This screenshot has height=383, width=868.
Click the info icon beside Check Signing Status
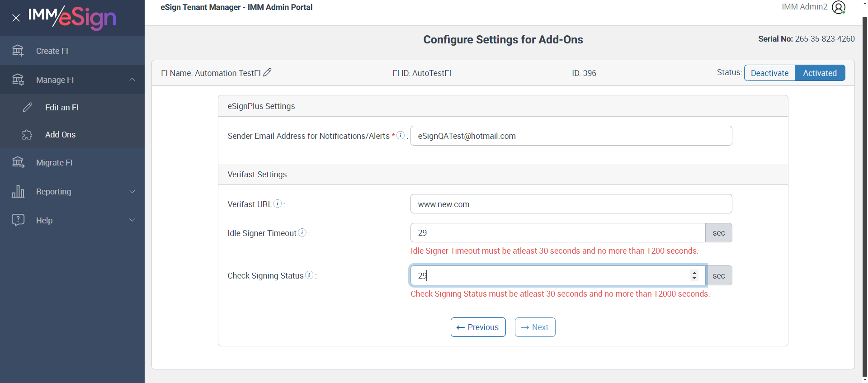[x=309, y=275]
